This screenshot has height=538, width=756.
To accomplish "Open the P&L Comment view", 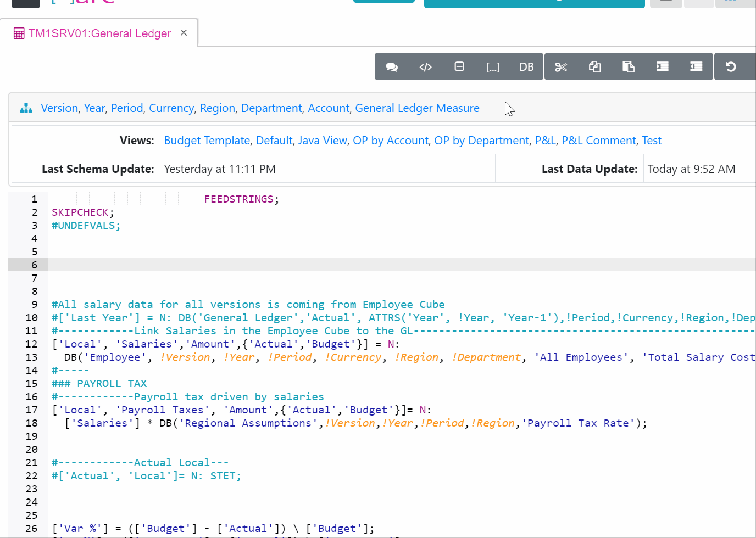I will click(598, 141).
